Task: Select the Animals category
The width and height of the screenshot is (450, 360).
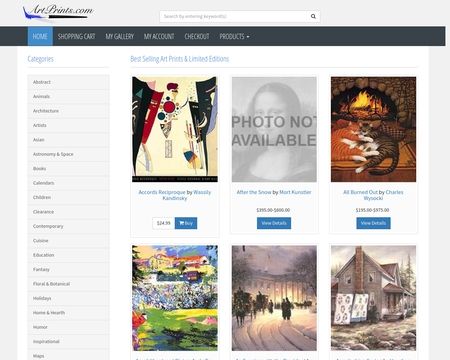Action: [68, 96]
